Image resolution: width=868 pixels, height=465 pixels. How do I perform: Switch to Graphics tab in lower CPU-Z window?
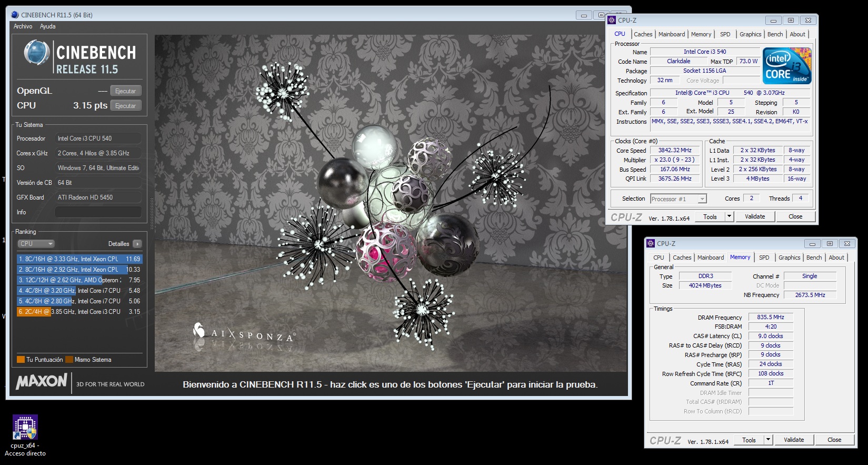pyautogui.click(x=789, y=258)
